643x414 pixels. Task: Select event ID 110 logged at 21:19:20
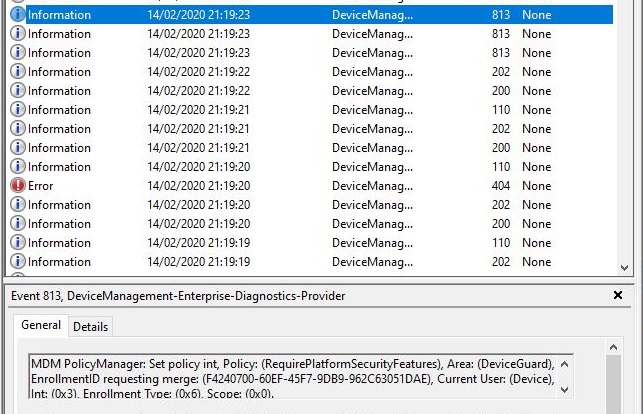(x=501, y=167)
